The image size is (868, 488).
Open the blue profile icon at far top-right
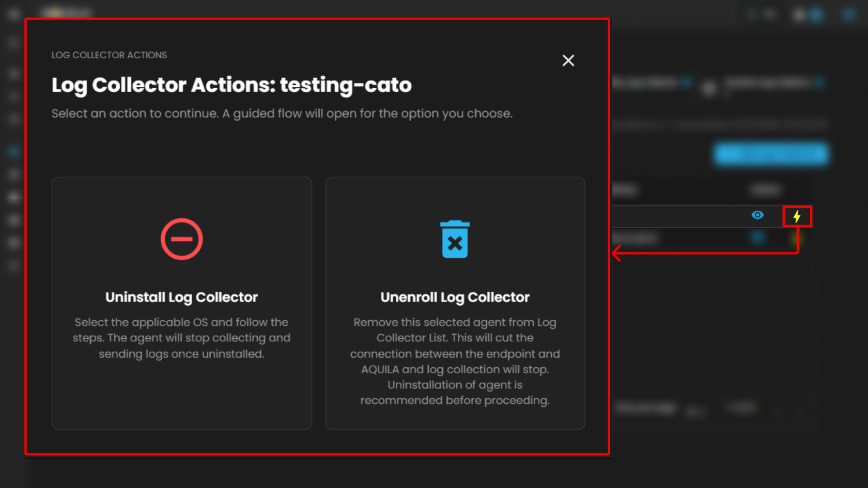[849, 14]
